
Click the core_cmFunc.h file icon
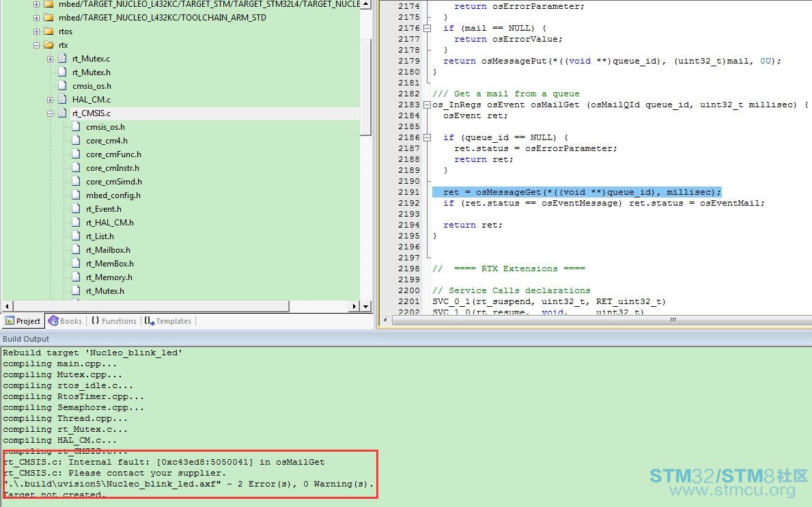pyautogui.click(x=76, y=154)
